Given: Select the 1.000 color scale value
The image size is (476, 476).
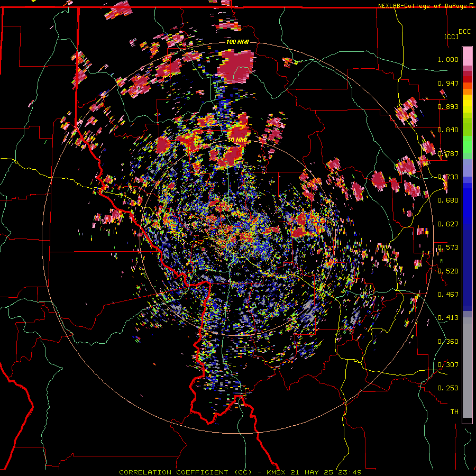Looking at the screenshot, I should [x=448, y=59].
